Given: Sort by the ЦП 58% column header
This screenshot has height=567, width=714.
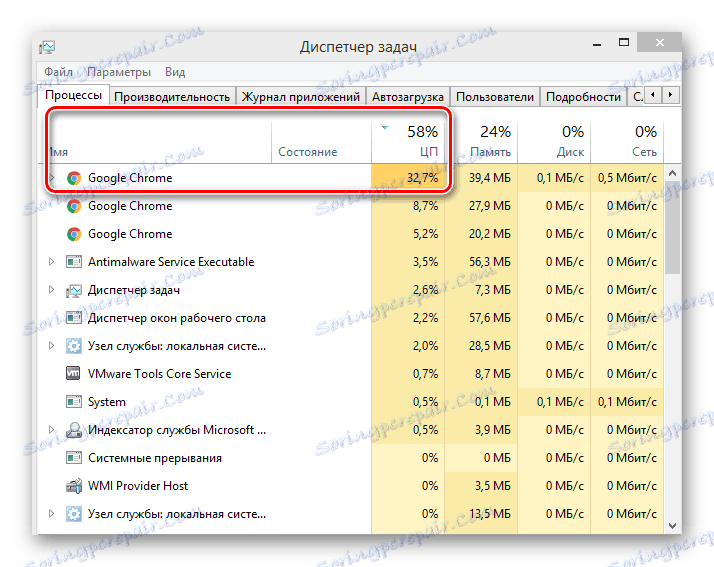Looking at the screenshot, I should click(x=408, y=143).
